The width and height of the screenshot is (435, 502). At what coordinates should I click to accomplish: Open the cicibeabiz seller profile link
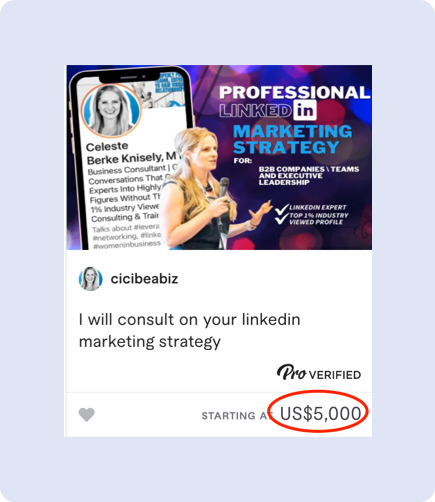click(x=144, y=279)
